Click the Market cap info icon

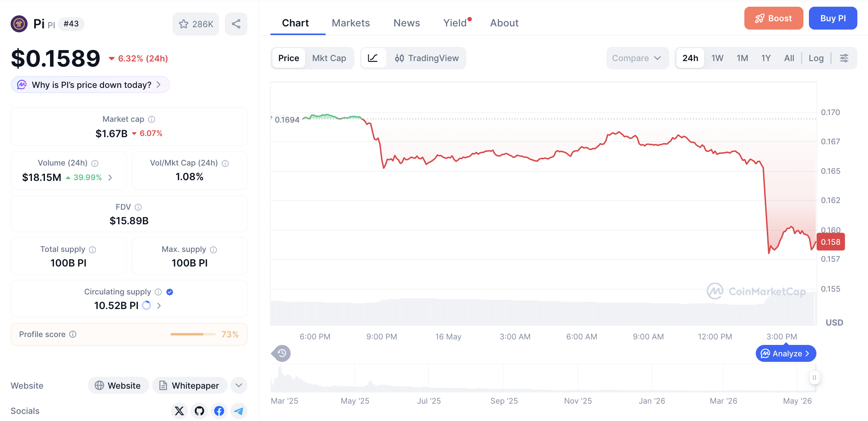(152, 119)
